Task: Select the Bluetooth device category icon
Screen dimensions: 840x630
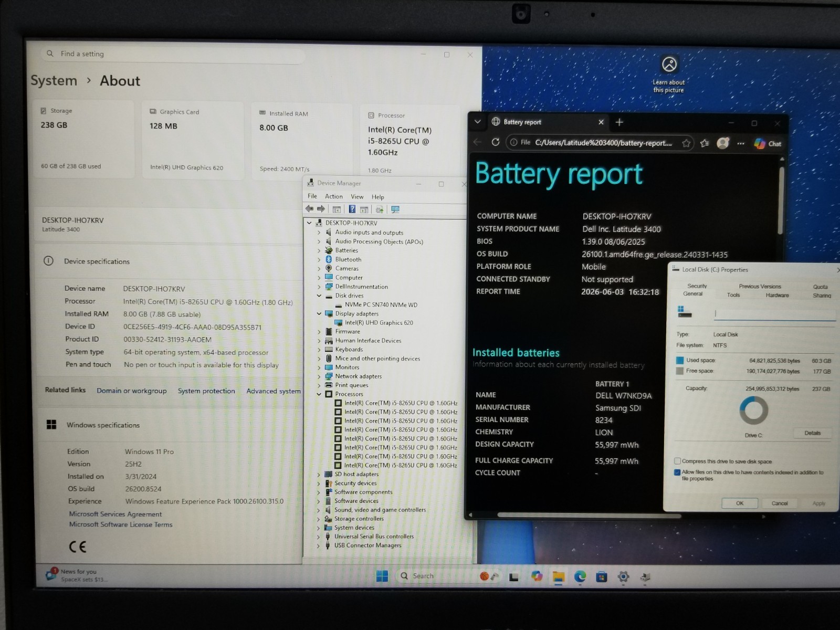Action: point(329,259)
